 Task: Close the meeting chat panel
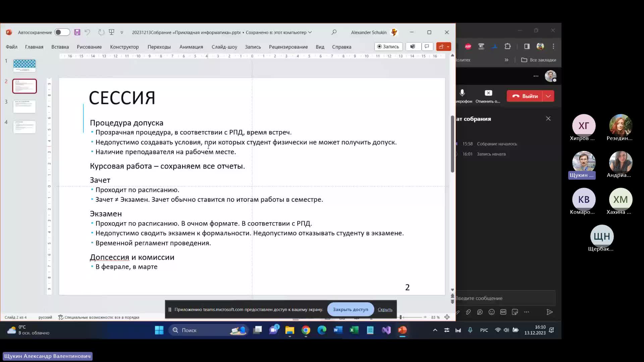pos(548,119)
